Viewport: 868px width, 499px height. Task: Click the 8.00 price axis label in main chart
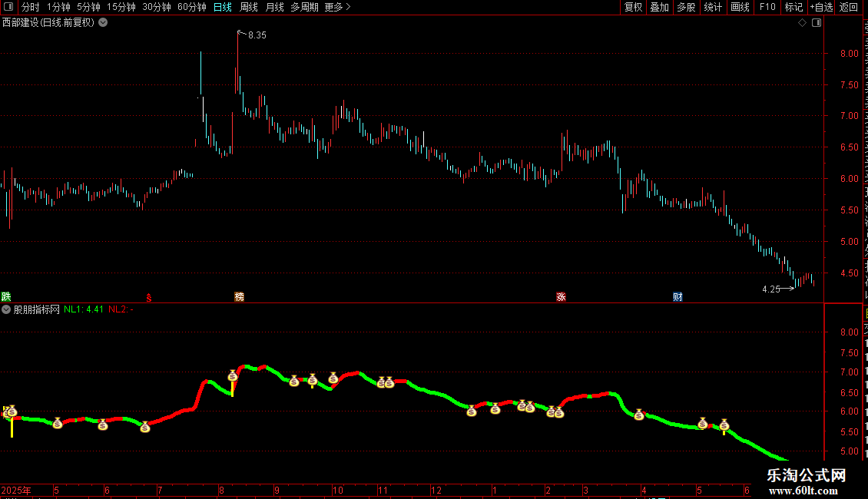point(849,54)
